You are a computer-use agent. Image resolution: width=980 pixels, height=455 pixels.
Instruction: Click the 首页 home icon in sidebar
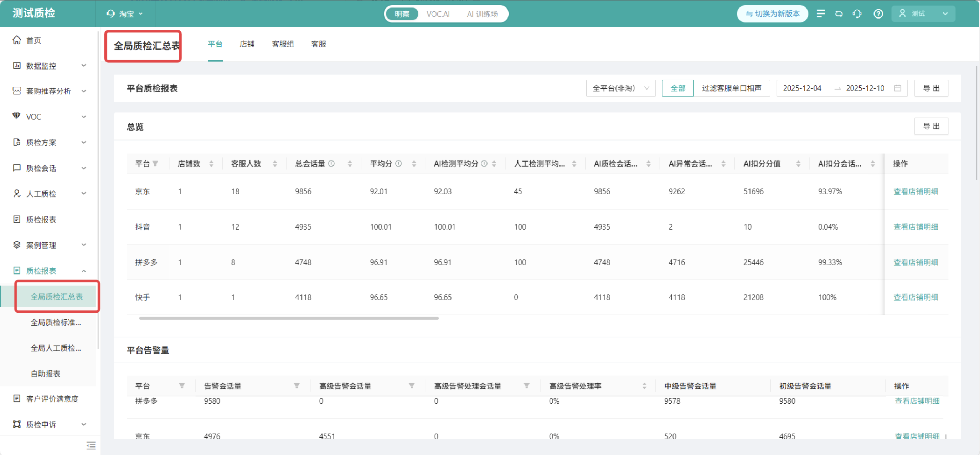17,40
